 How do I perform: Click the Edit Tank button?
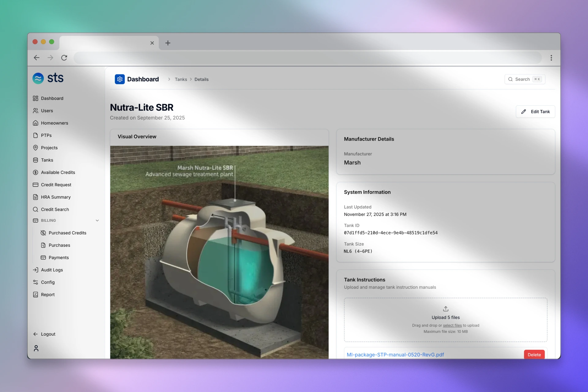tap(535, 112)
